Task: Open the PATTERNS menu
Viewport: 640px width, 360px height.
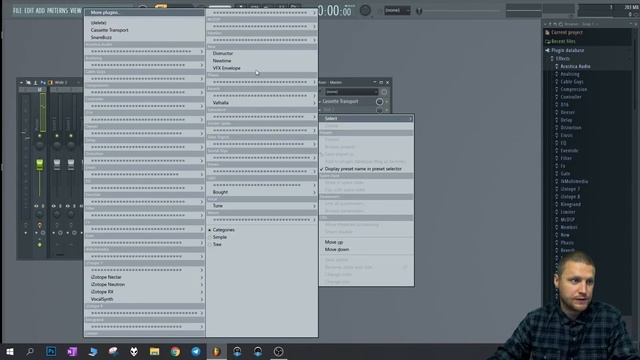Action: [58, 11]
